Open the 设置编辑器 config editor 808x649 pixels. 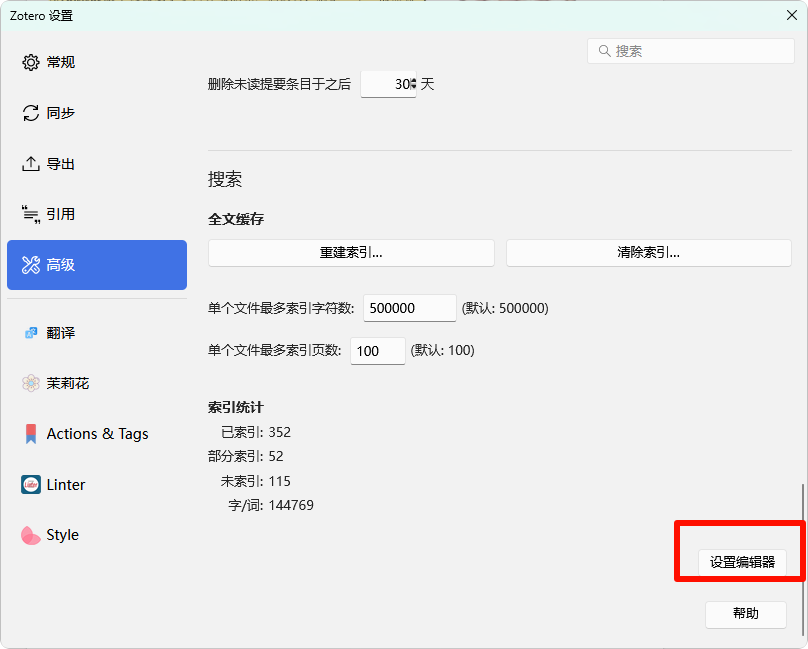tap(742, 562)
